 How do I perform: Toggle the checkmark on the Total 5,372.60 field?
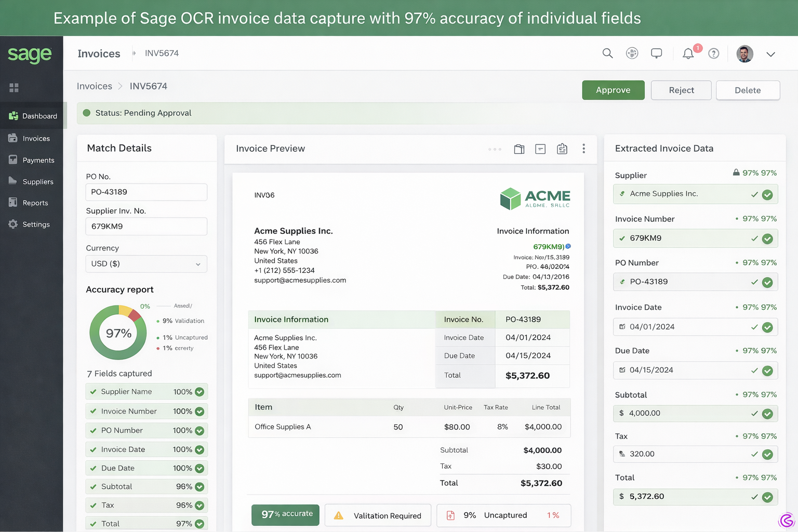[x=768, y=497]
